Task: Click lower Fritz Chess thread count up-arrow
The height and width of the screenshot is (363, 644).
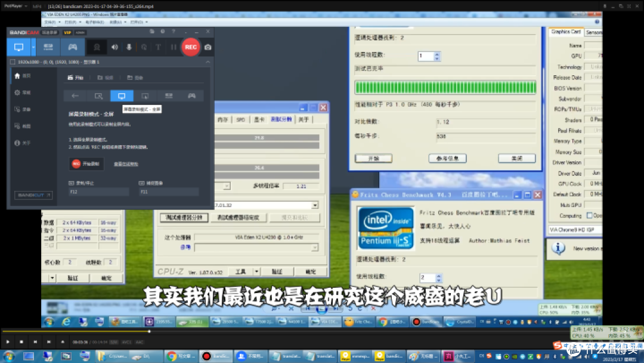Action: (439, 276)
